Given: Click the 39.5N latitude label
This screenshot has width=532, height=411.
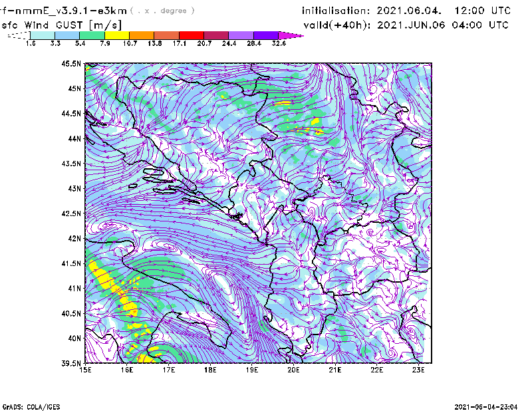Looking at the screenshot, I should [x=71, y=363].
